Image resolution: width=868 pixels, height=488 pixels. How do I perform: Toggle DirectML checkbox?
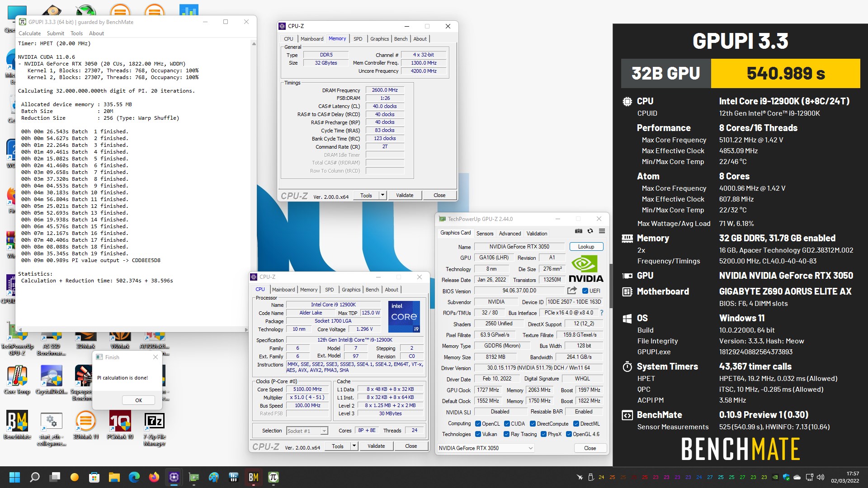pyautogui.click(x=576, y=424)
